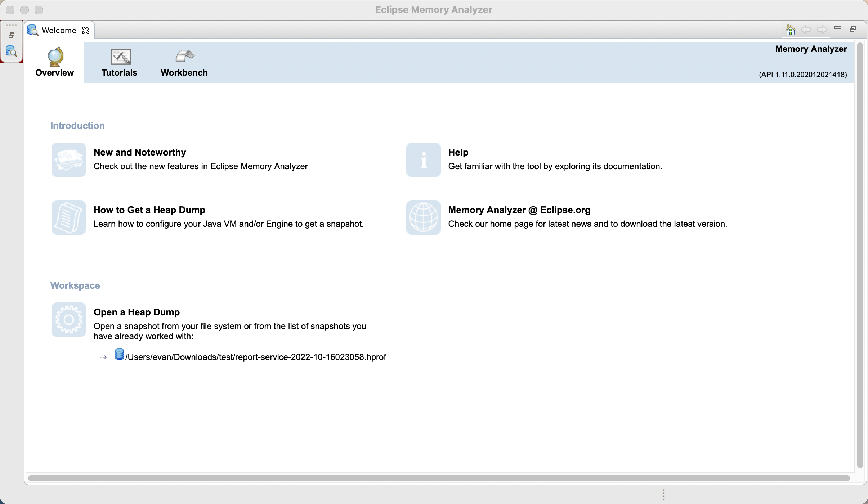
Task: Click the Overview globe icon
Action: (x=55, y=57)
